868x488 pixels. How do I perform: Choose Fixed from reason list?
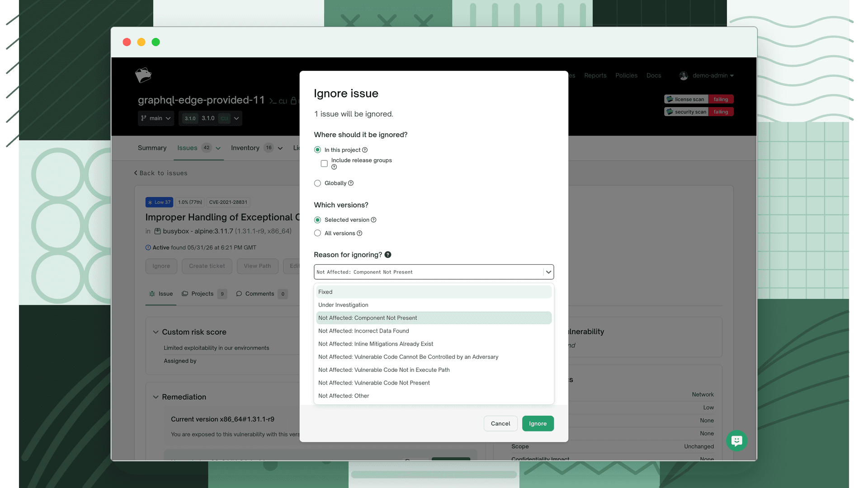pyautogui.click(x=434, y=292)
